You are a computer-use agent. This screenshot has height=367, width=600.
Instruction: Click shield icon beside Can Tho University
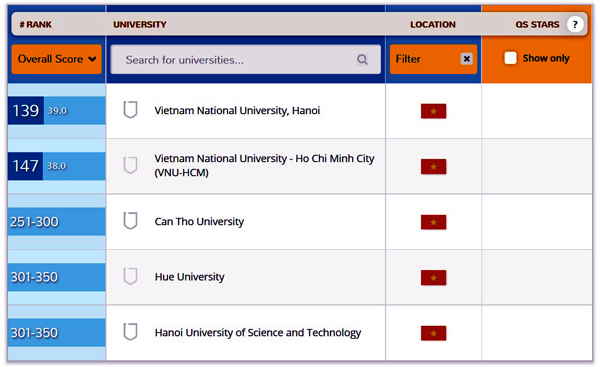130,221
